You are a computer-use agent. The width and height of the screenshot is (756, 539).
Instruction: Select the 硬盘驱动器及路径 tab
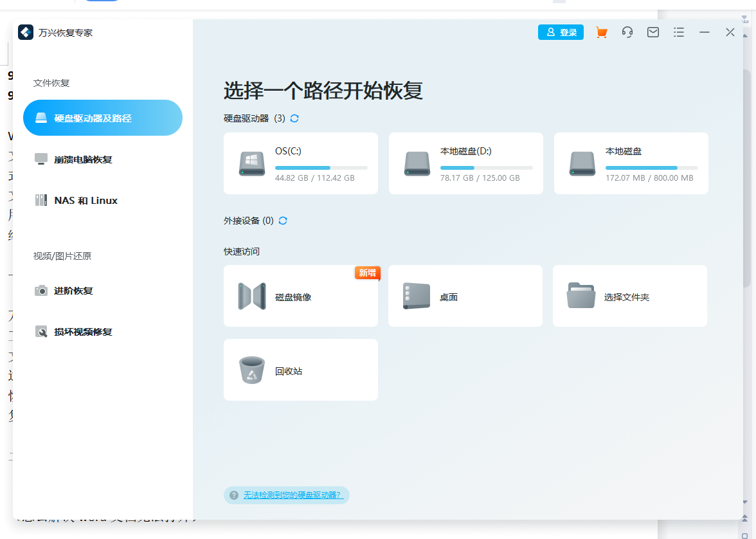tap(102, 118)
